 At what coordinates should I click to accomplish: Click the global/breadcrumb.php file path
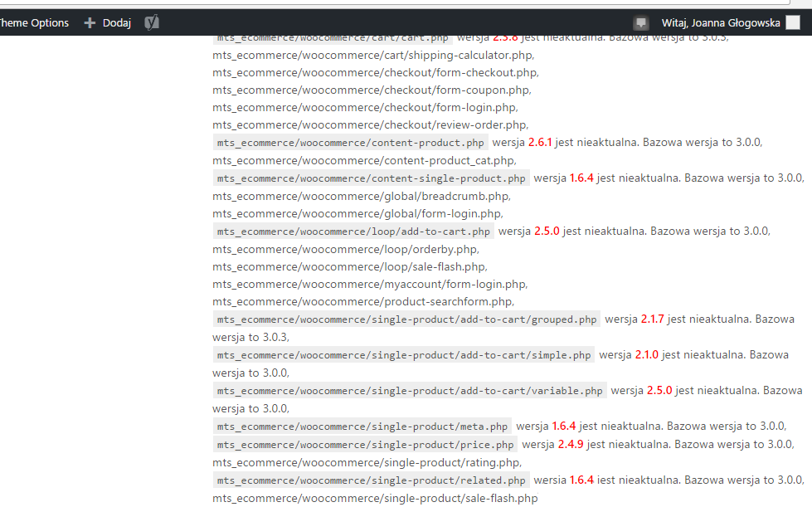[x=362, y=197]
